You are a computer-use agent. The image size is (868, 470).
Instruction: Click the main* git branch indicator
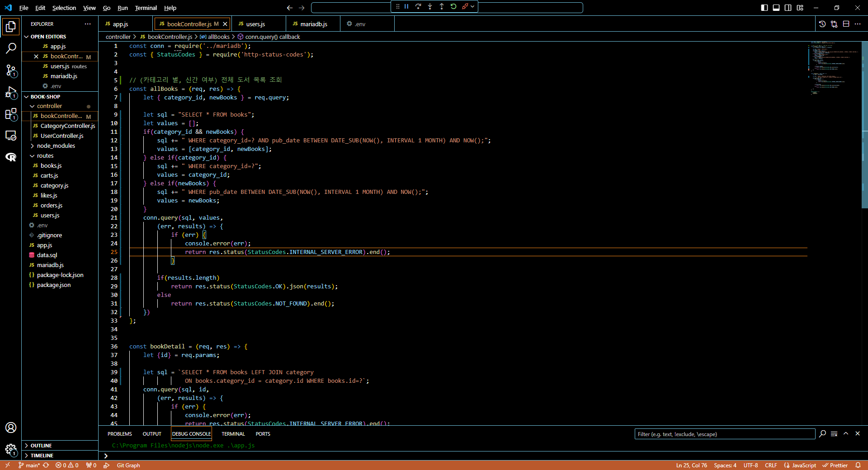[x=29, y=465]
